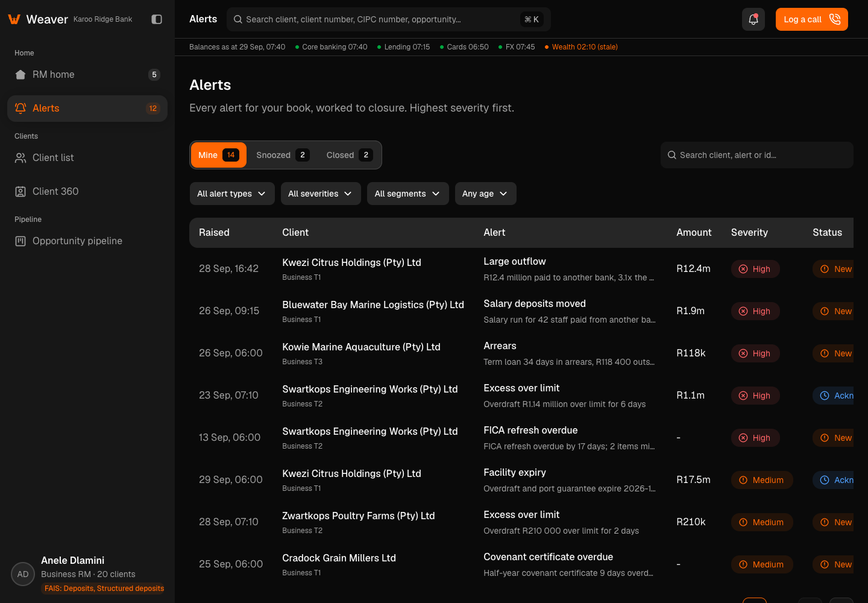This screenshot has height=603, width=868.
Task: Open the Kowie Marine Aquaculture client
Action: 361,347
